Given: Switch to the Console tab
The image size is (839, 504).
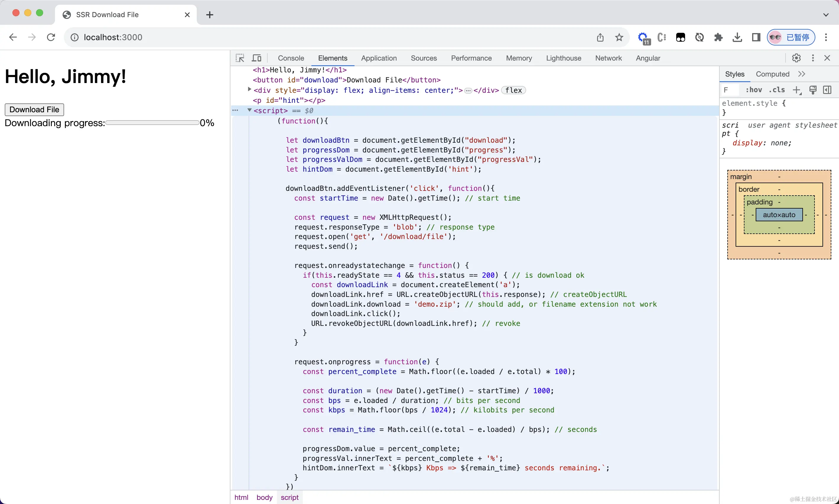Looking at the screenshot, I should (x=291, y=58).
